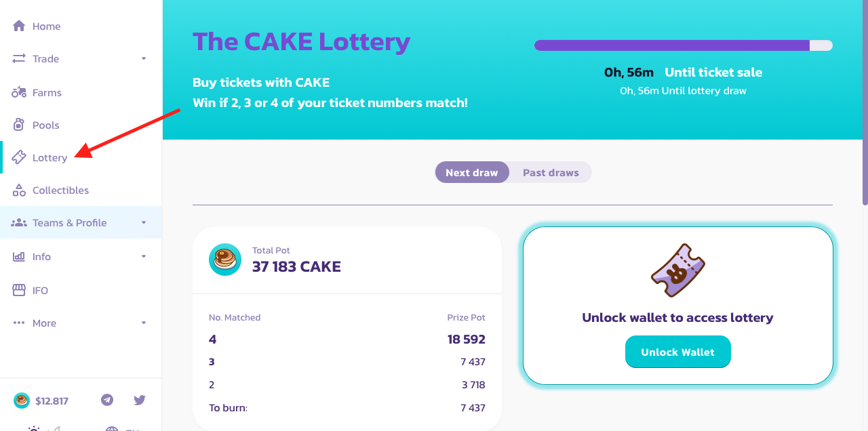The image size is (868, 431).
Task: Open the Telegram link icon
Action: [x=107, y=400]
